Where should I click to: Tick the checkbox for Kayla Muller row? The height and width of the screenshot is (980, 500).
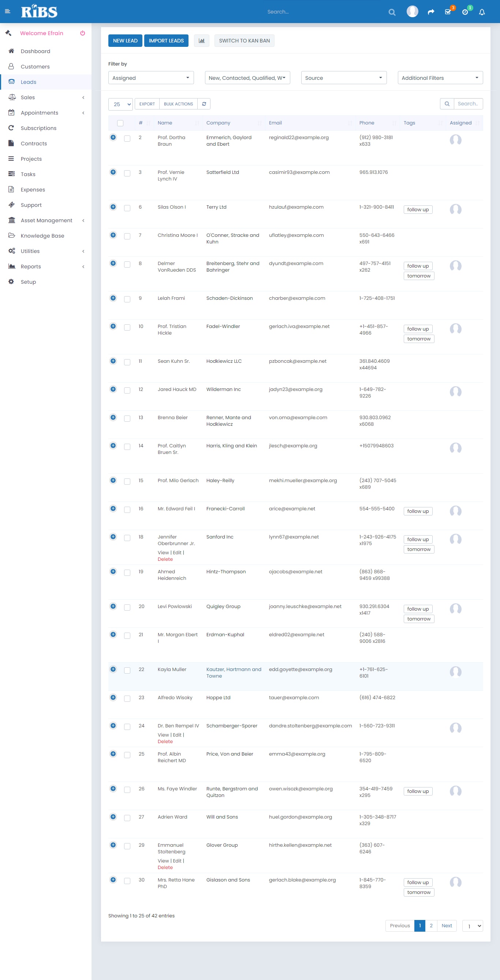pos(127,670)
